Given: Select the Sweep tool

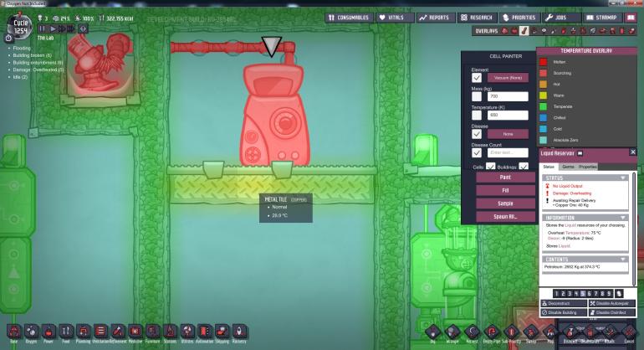Looking at the screenshot, I should click(531, 332).
